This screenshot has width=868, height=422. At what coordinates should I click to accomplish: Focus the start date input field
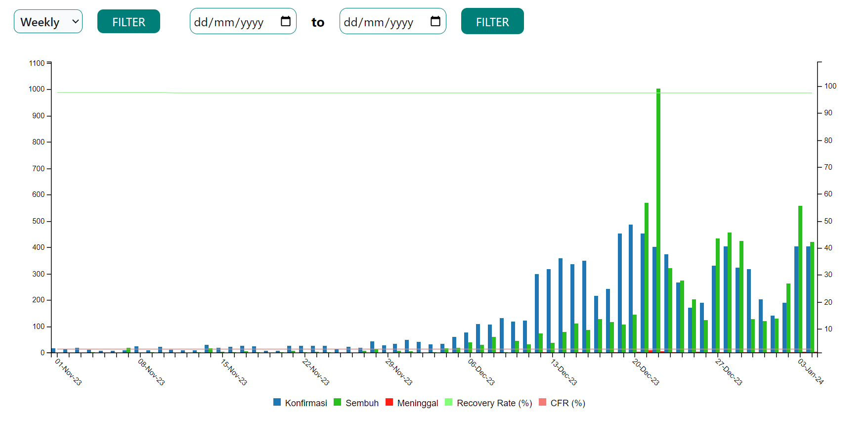point(243,21)
